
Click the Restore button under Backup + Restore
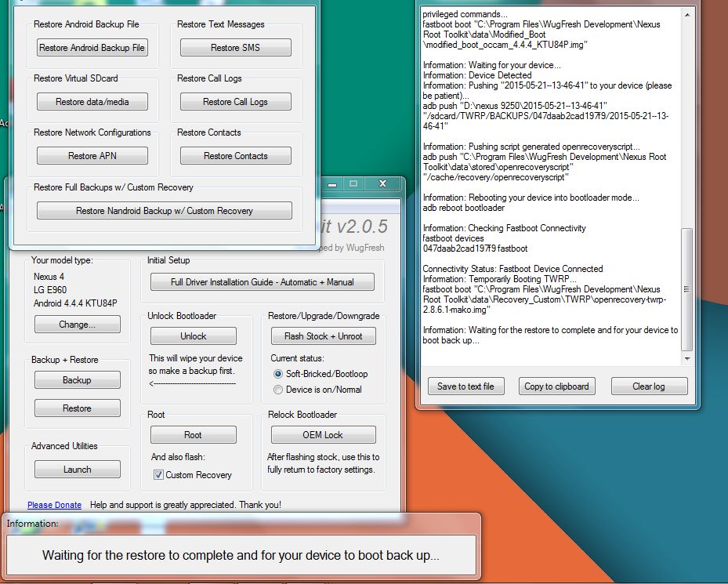[77, 408]
